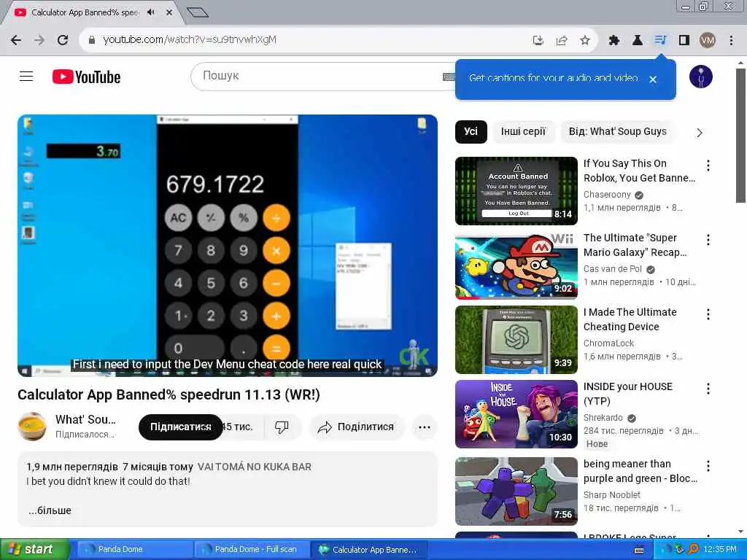Open options menu for Roblox banned video
The height and width of the screenshot is (560, 747).
click(708, 166)
